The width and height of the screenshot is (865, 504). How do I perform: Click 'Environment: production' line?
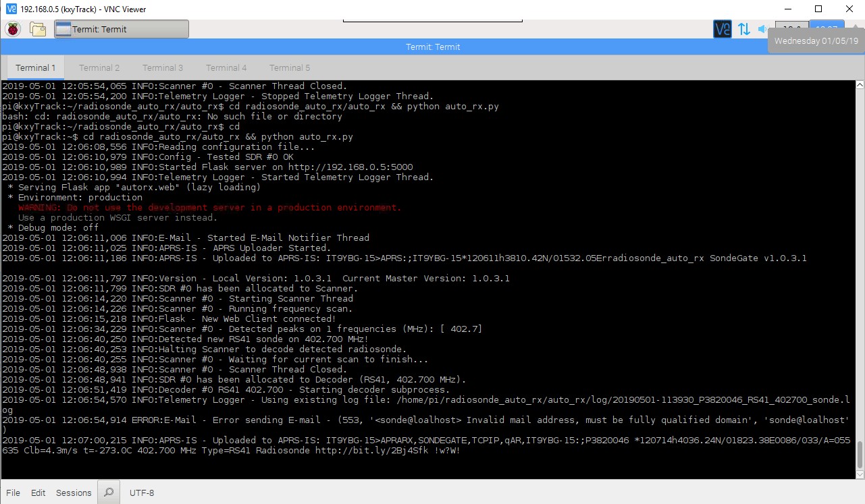click(75, 197)
